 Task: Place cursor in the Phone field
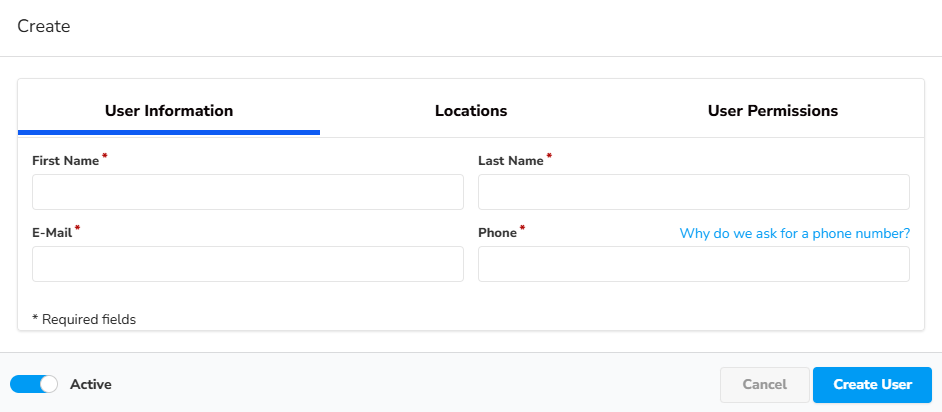click(694, 265)
